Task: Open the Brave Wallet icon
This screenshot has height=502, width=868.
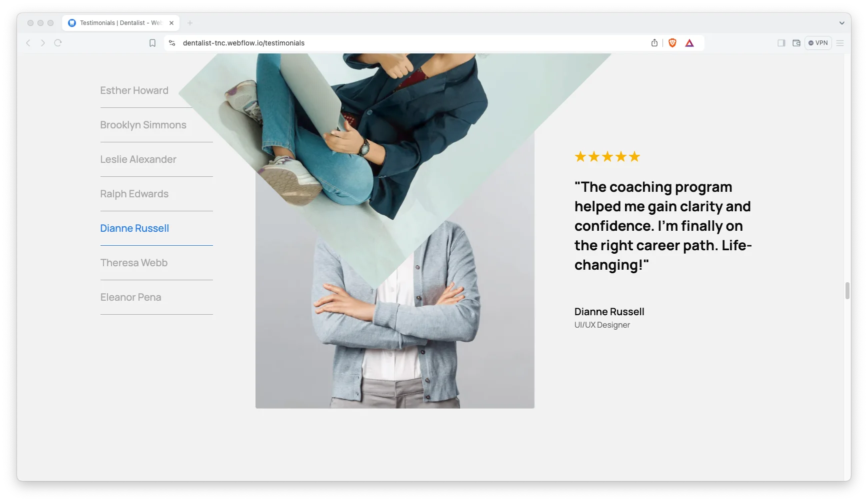Action: click(796, 43)
